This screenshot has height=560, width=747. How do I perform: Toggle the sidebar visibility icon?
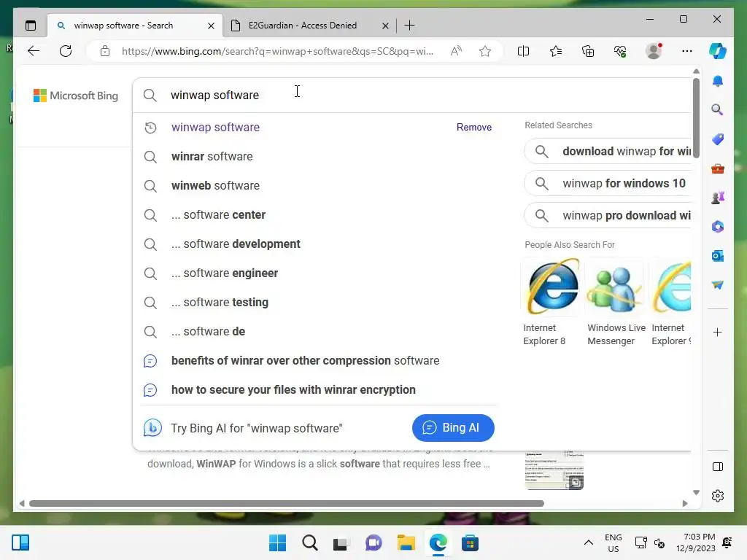click(718, 467)
